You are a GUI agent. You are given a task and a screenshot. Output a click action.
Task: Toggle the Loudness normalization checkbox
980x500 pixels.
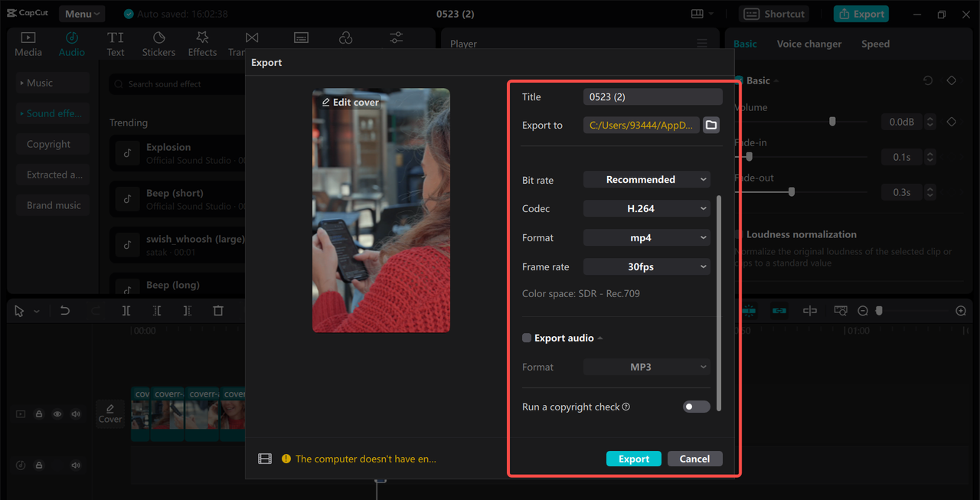pyautogui.click(x=739, y=234)
